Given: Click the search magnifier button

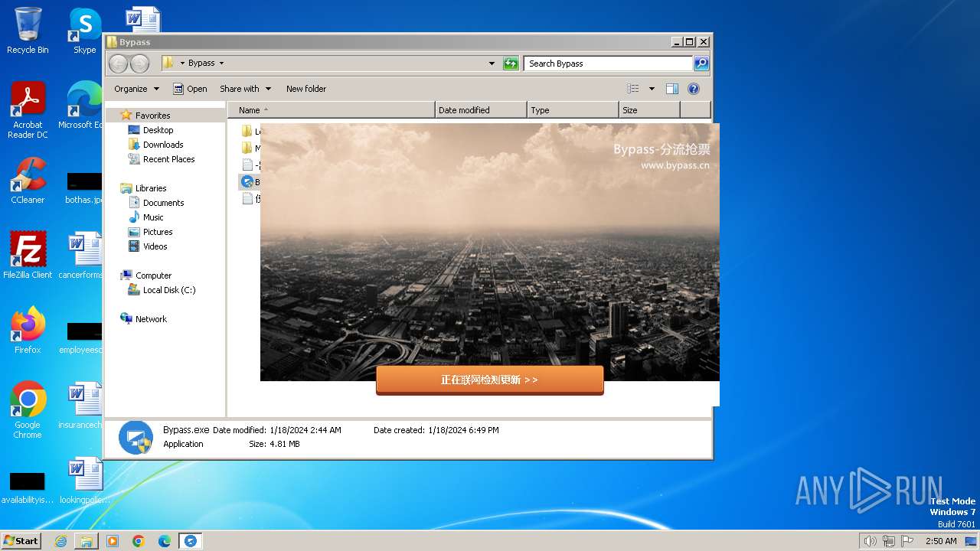Looking at the screenshot, I should pyautogui.click(x=701, y=64).
